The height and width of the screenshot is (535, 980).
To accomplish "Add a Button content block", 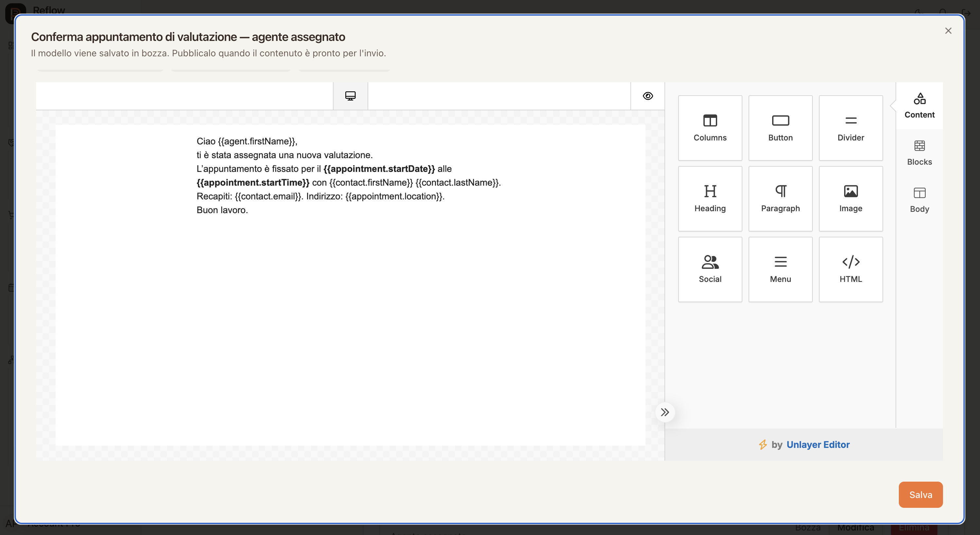I will 780,128.
